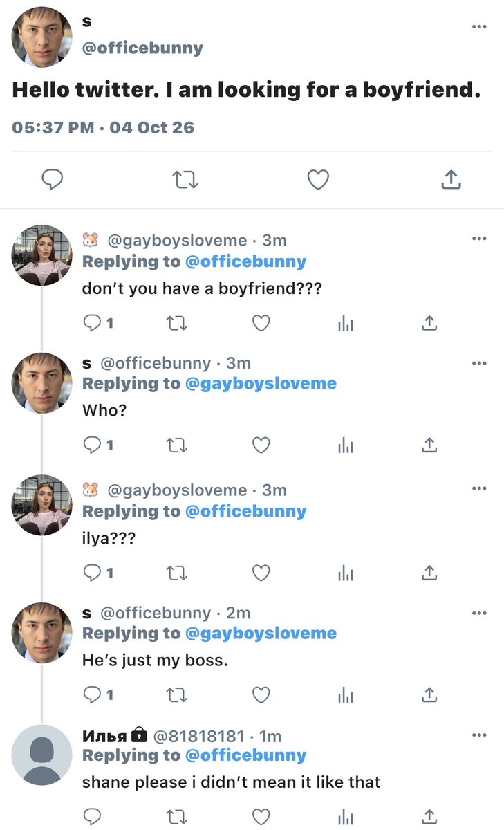Like the main tweet about looking for boyfriend
The height and width of the screenshot is (830, 504).
tap(317, 181)
